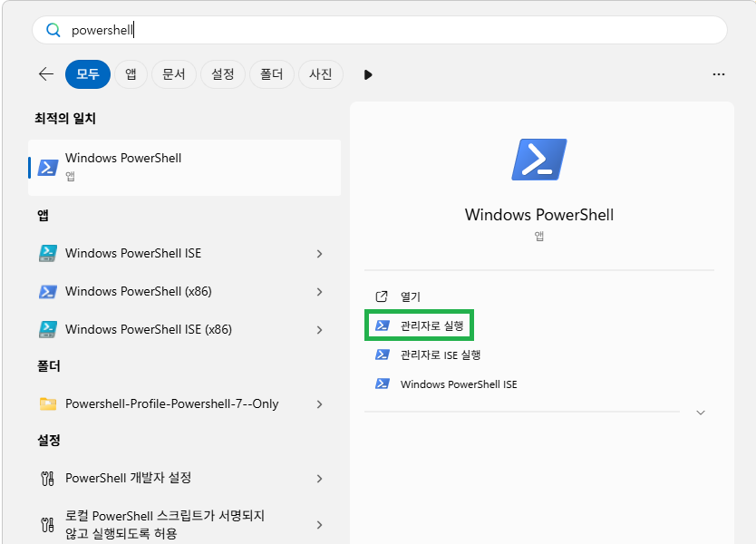Image resolution: width=756 pixels, height=544 pixels.
Task: Click Windows PowerShell best match icon
Action: coord(48,168)
